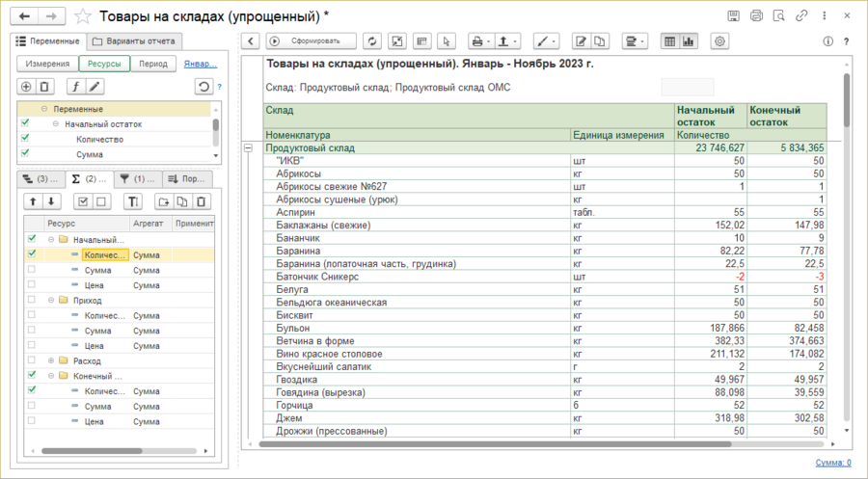The image size is (868, 479).
Task: Uncheck Начальный остаток in variables tree
Action: coord(25,122)
